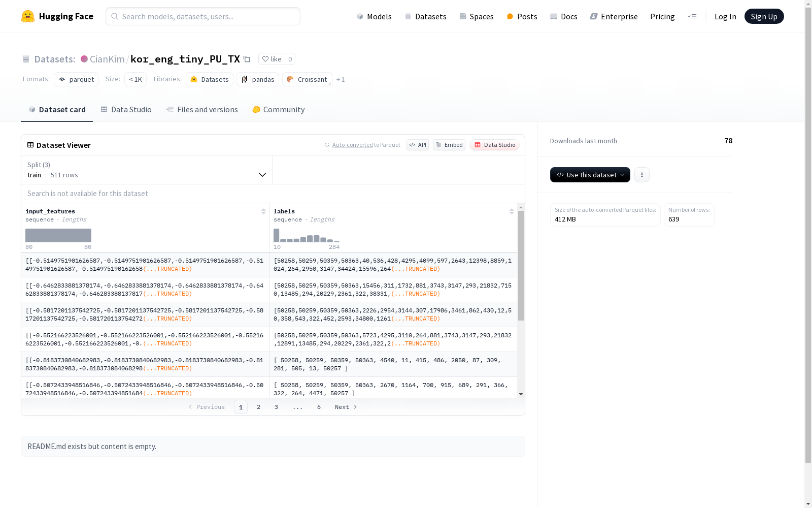Open Posts section

(522, 16)
